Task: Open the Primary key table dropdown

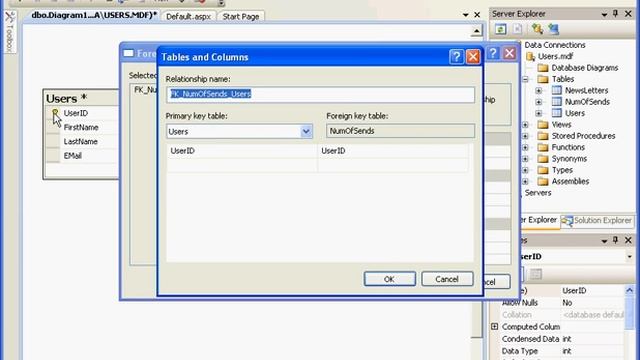Action: [x=306, y=131]
